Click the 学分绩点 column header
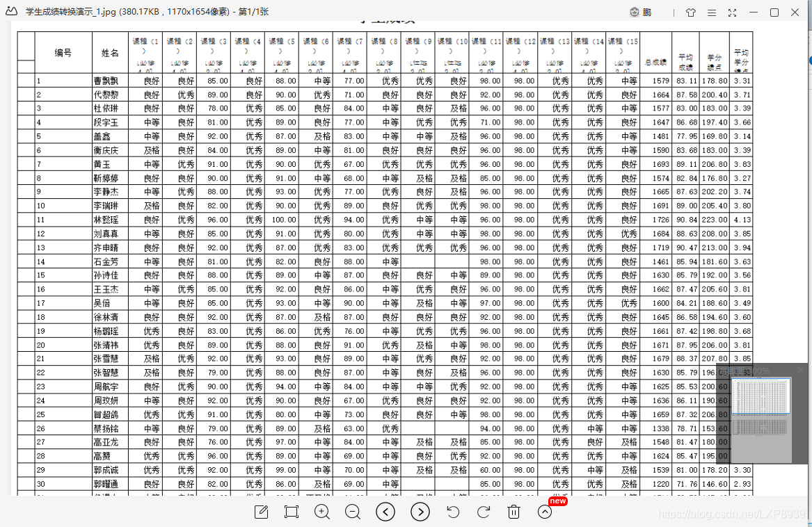The width and height of the screenshot is (812, 527). (715, 62)
